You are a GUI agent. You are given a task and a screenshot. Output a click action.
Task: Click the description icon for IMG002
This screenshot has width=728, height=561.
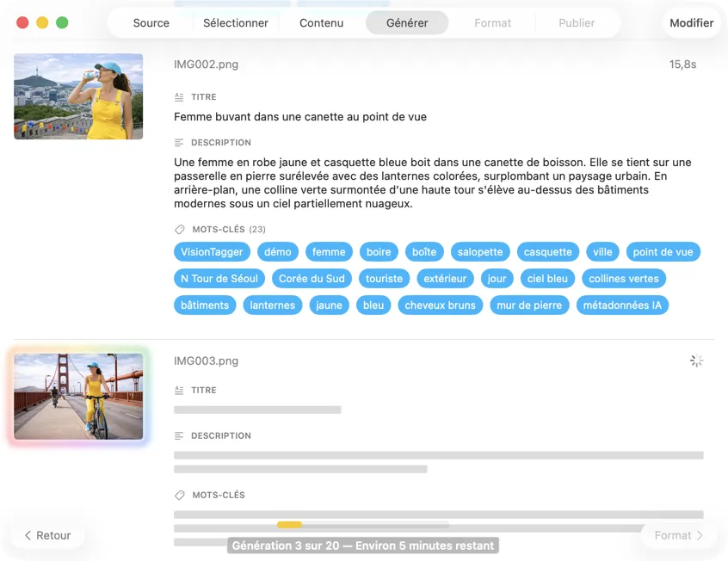pos(179,143)
